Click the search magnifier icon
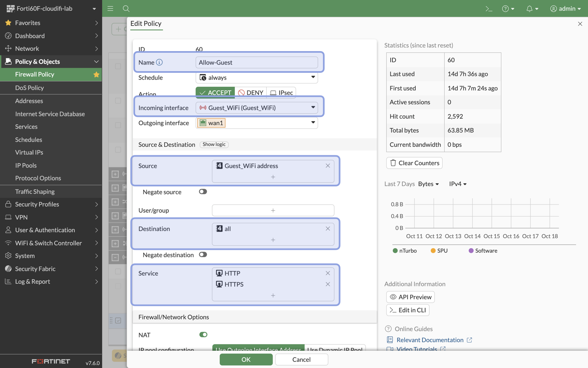 tap(126, 8)
